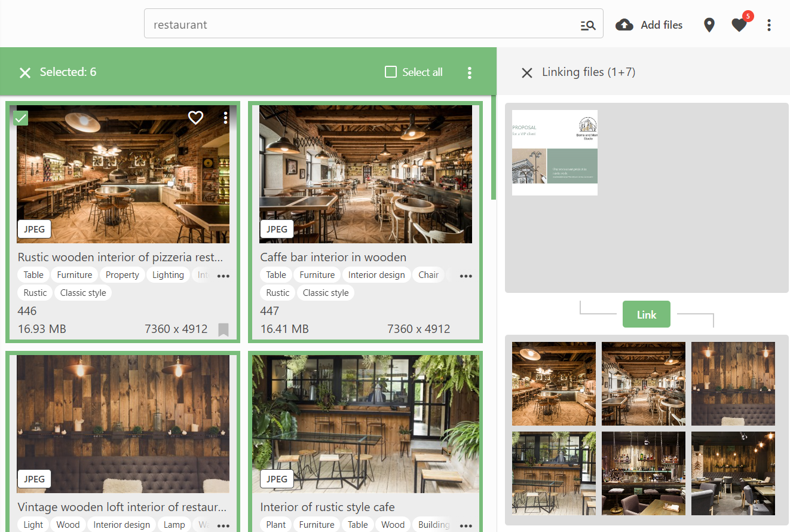Uncheck the Rustic wooden pizzeria image checkbox
790x532 pixels.
click(x=21, y=118)
